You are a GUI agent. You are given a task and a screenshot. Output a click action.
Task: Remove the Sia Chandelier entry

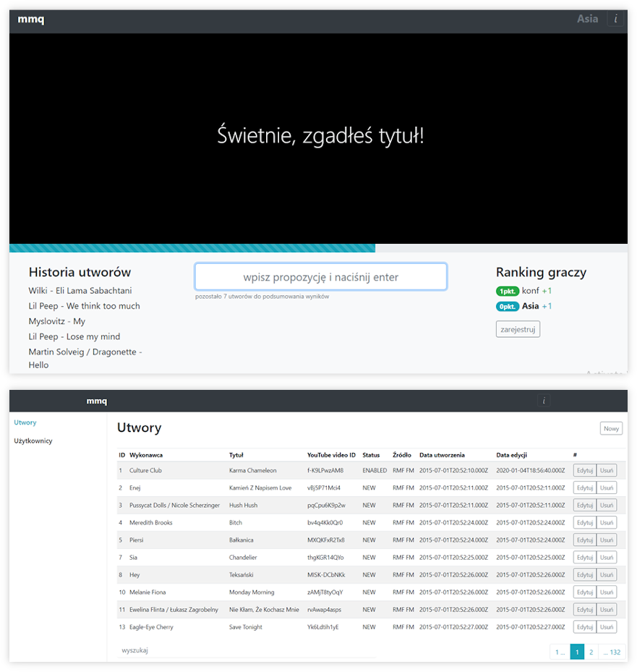point(607,558)
